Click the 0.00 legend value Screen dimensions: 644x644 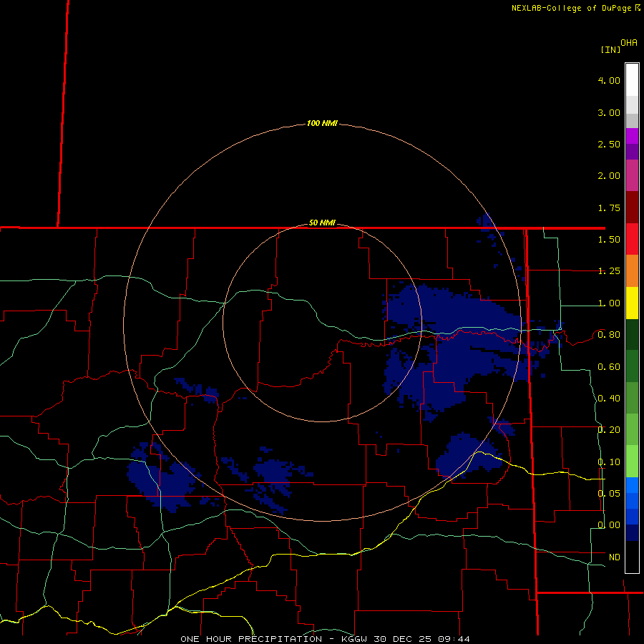(609, 525)
